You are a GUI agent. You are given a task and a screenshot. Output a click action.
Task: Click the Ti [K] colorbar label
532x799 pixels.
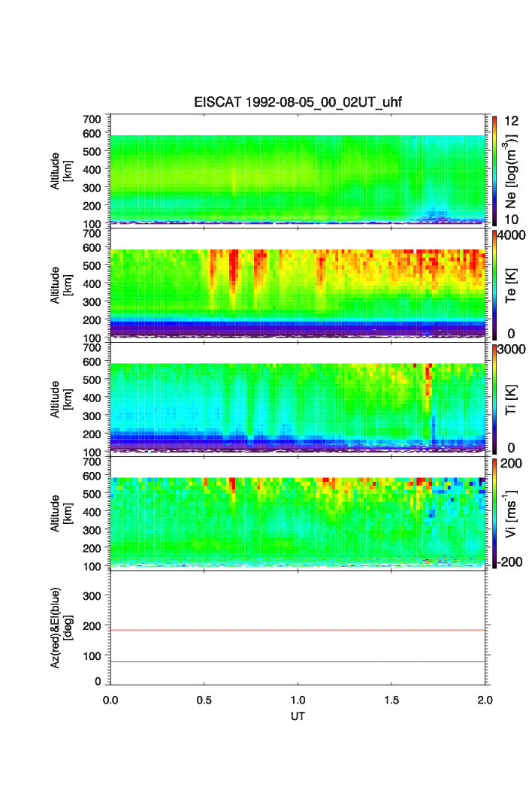coord(511,400)
